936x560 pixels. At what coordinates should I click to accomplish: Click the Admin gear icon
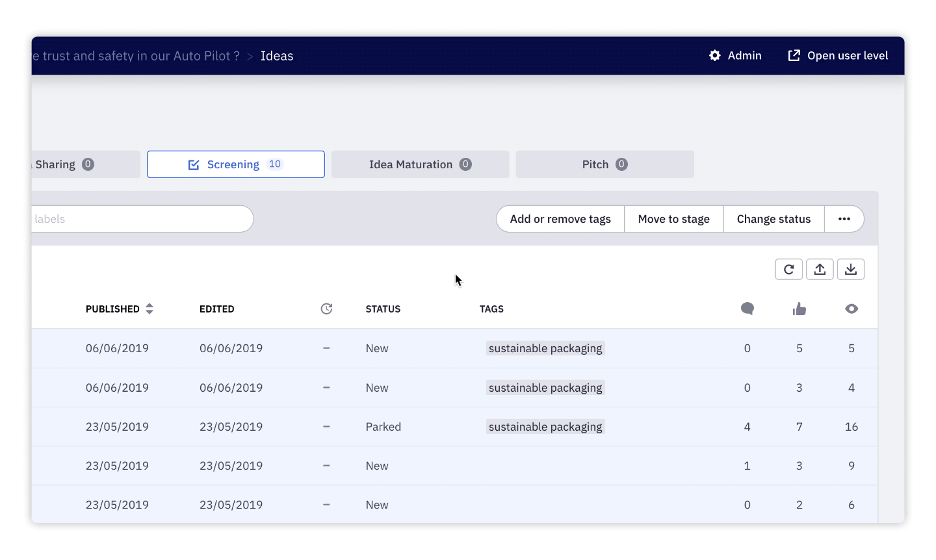click(715, 56)
